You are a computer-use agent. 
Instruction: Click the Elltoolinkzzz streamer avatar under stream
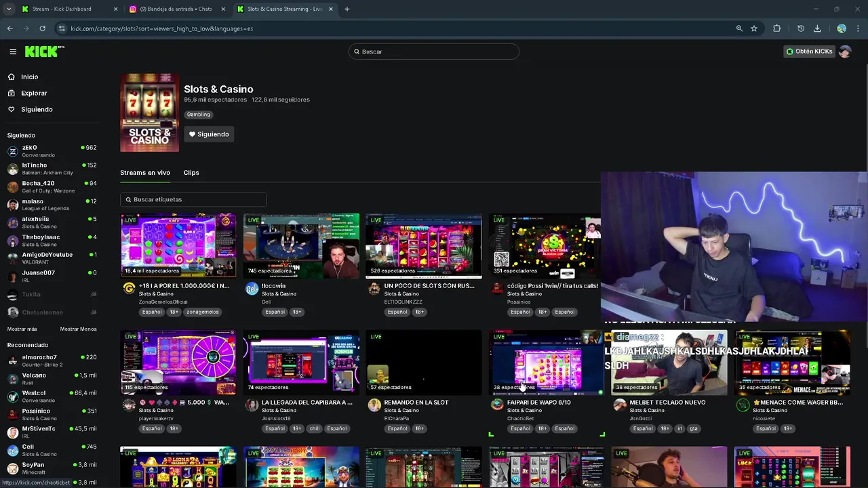click(374, 289)
